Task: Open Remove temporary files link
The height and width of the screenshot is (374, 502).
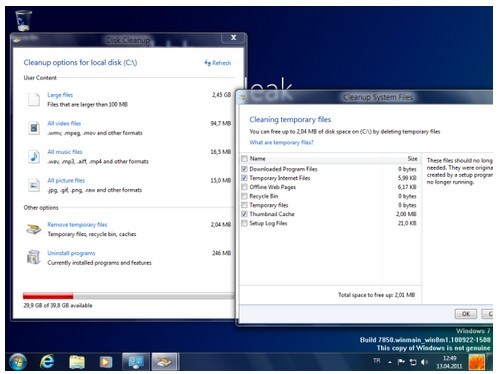Action: [x=77, y=225]
